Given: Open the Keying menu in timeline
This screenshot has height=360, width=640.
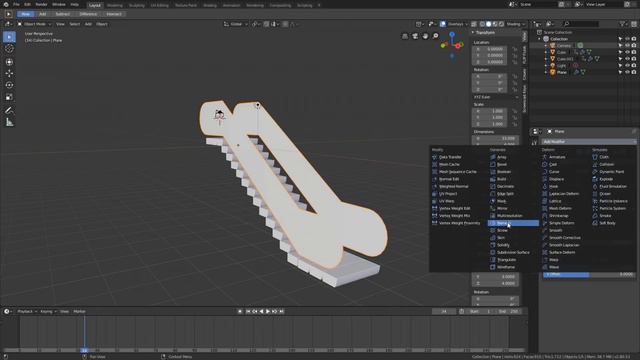Looking at the screenshot, I should (x=48, y=311).
